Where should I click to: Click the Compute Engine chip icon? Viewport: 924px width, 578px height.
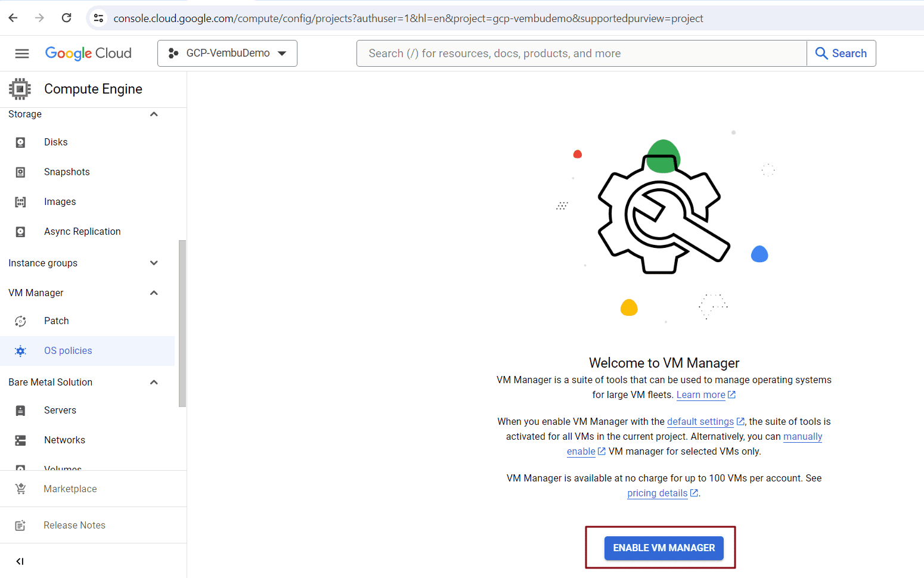coord(20,89)
